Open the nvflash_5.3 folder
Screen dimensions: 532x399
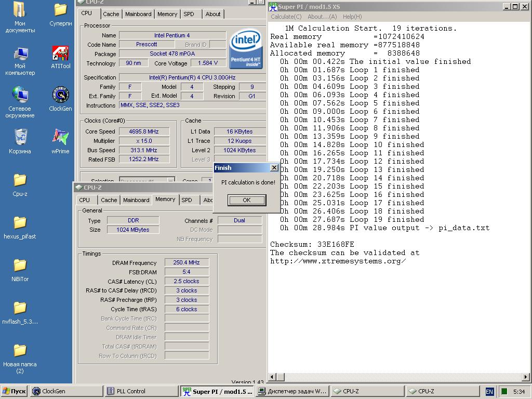tap(20, 313)
